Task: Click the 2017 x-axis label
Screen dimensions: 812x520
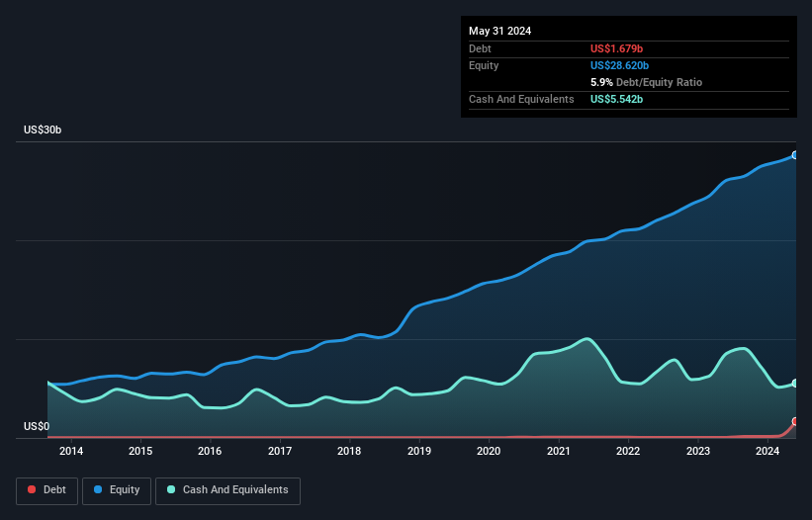Action: (x=280, y=451)
